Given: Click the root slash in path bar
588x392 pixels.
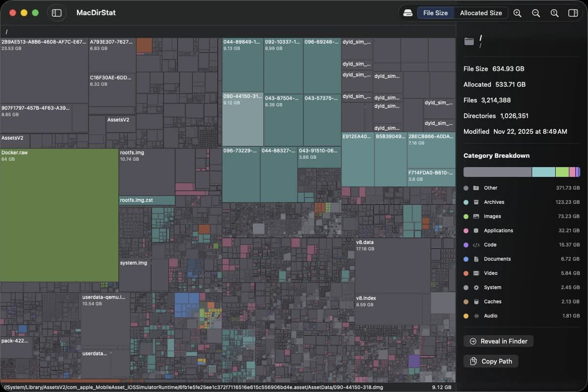Looking at the screenshot, I should 6,32.
